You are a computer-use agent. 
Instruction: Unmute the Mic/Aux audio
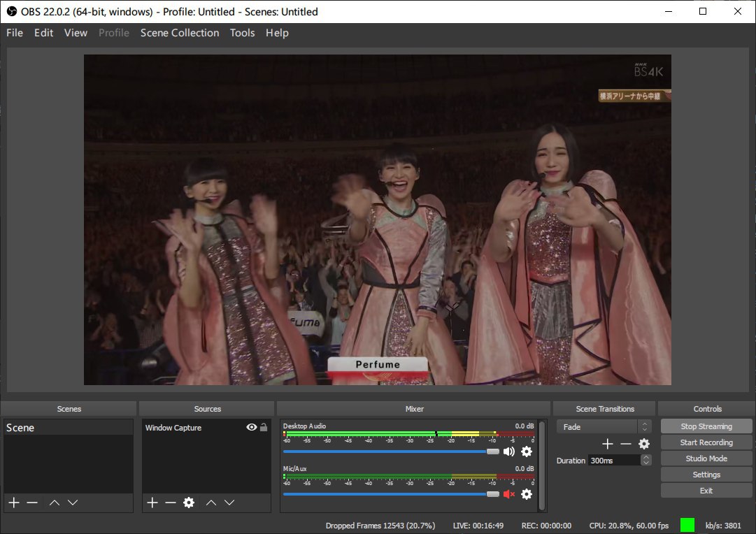508,494
